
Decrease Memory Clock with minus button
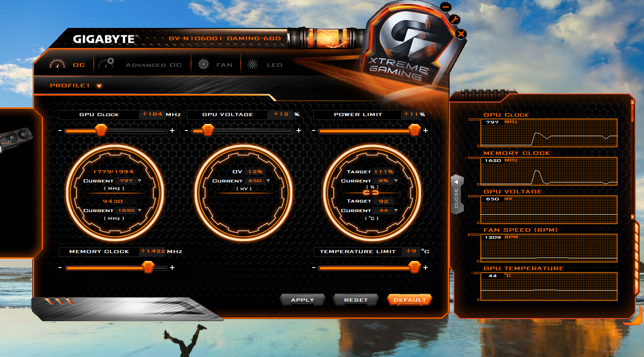(60, 268)
